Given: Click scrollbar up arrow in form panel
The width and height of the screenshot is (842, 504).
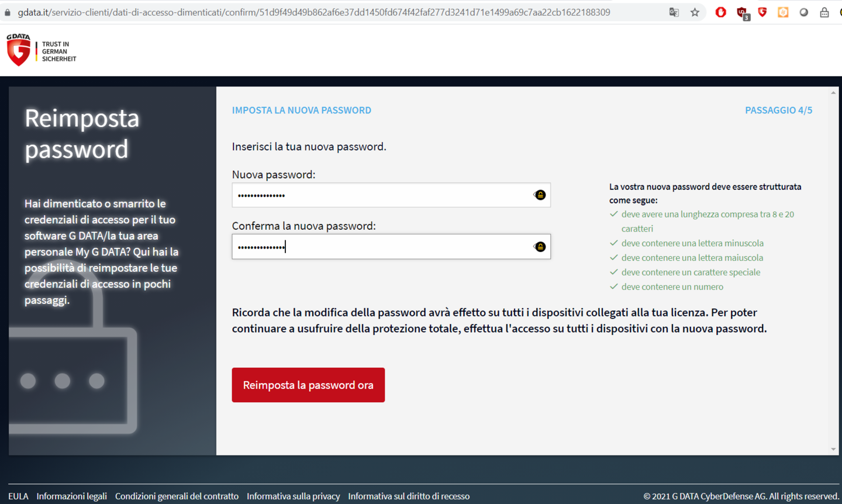Looking at the screenshot, I should pyautogui.click(x=833, y=92).
